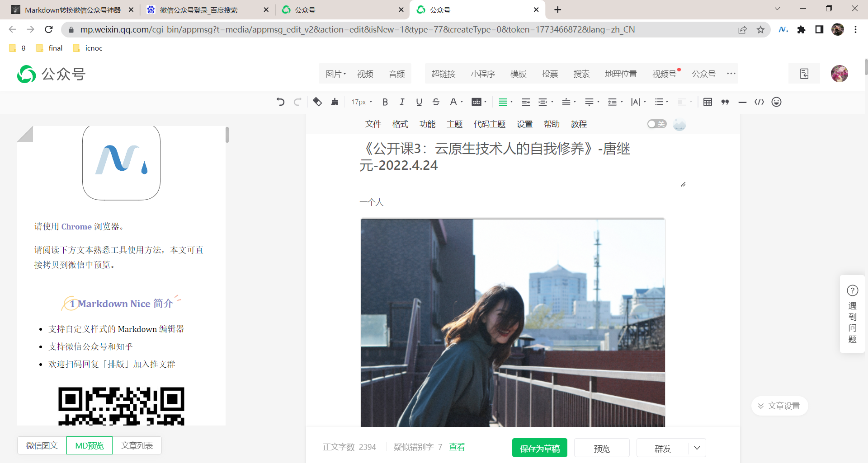Open the green text alignment dropdown

tap(505, 102)
